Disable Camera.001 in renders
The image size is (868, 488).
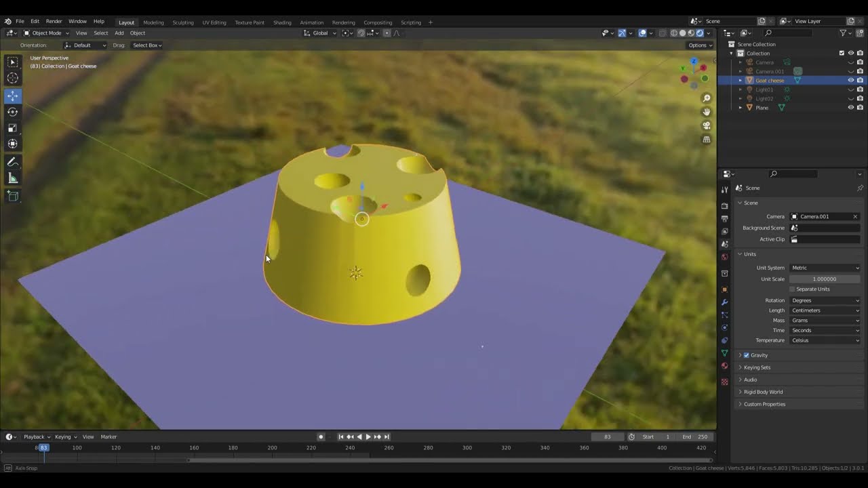point(860,71)
